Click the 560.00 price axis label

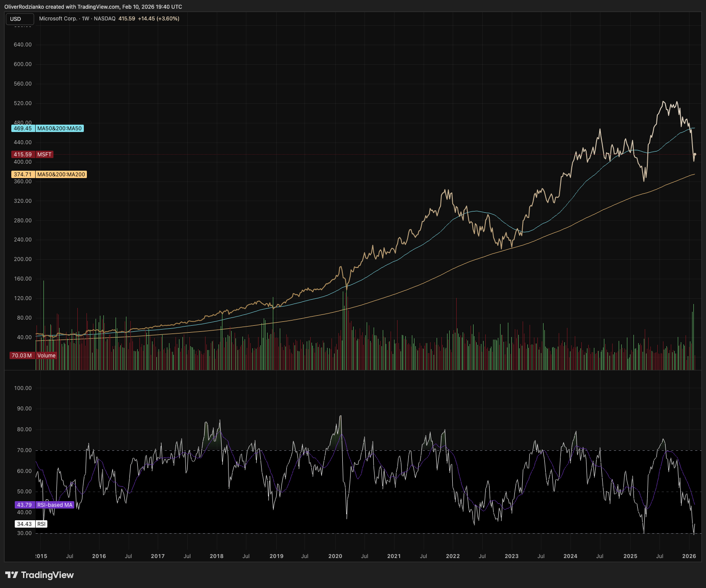pos(23,84)
